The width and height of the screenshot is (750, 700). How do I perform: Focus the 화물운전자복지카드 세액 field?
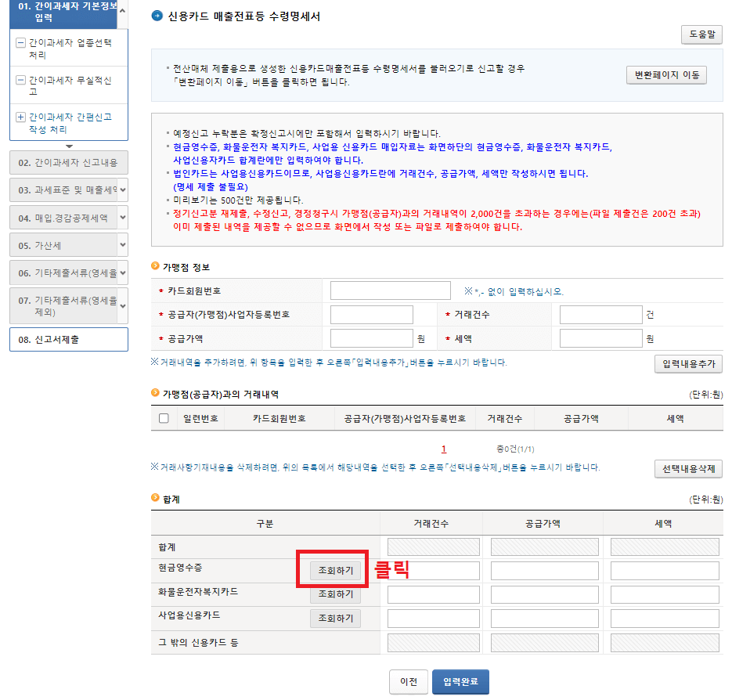point(665,595)
